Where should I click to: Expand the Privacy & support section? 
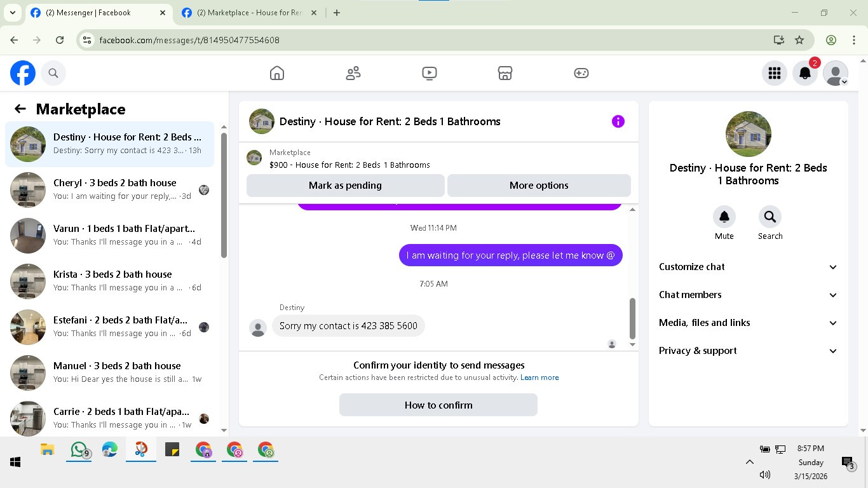749,351
